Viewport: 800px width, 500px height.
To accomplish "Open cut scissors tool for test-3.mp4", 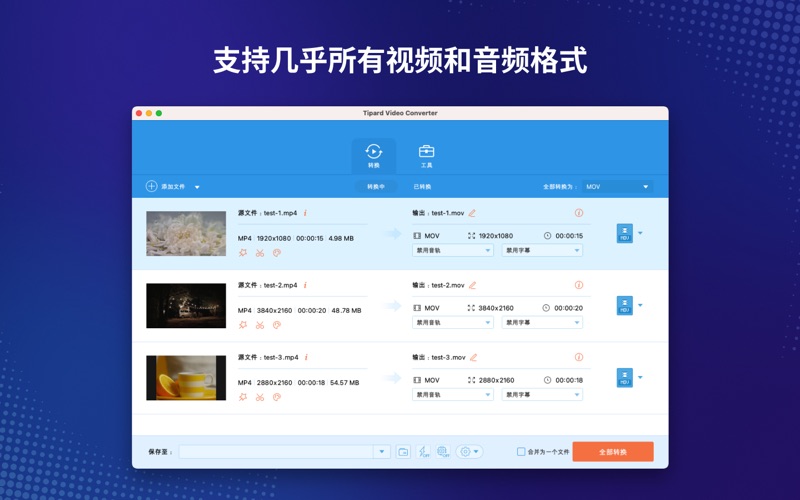I will (260, 397).
